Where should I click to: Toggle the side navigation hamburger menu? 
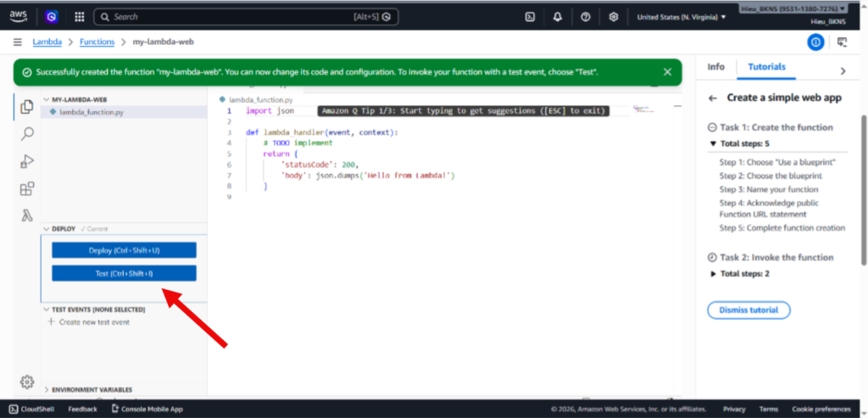click(18, 42)
